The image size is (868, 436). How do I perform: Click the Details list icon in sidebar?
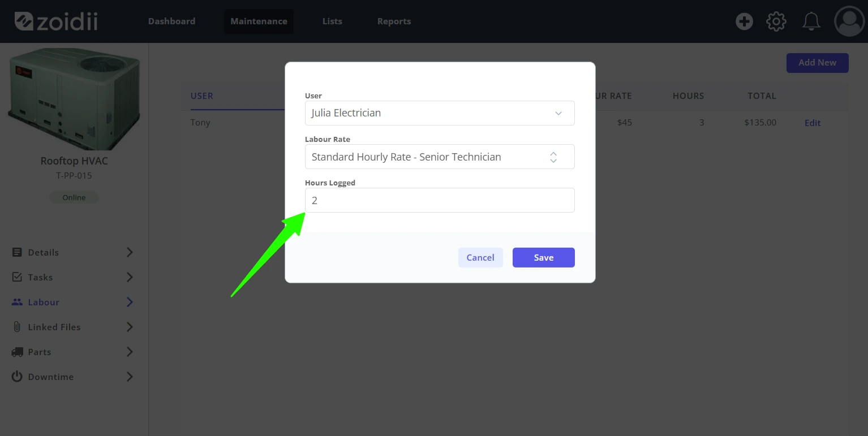pos(17,252)
